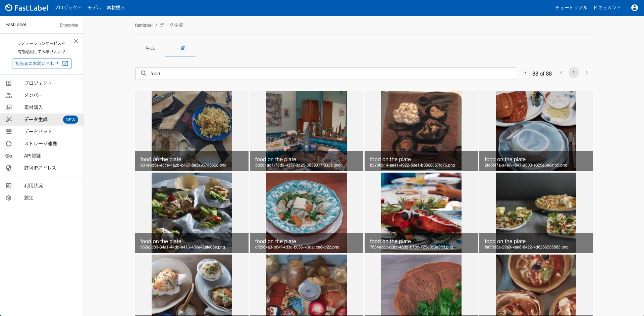Switch to the 一覧 tab
Viewport: 644px width, 316px height.
point(180,48)
